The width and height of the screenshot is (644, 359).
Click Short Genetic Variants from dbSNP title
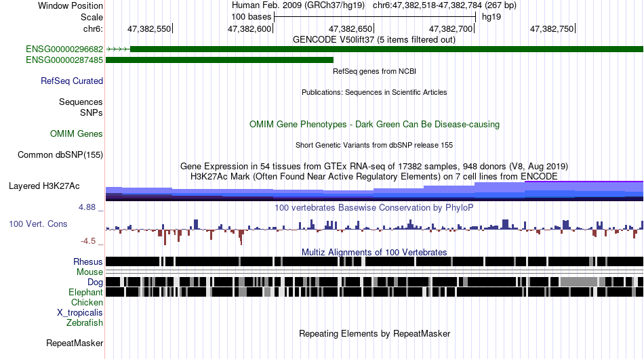click(374, 145)
